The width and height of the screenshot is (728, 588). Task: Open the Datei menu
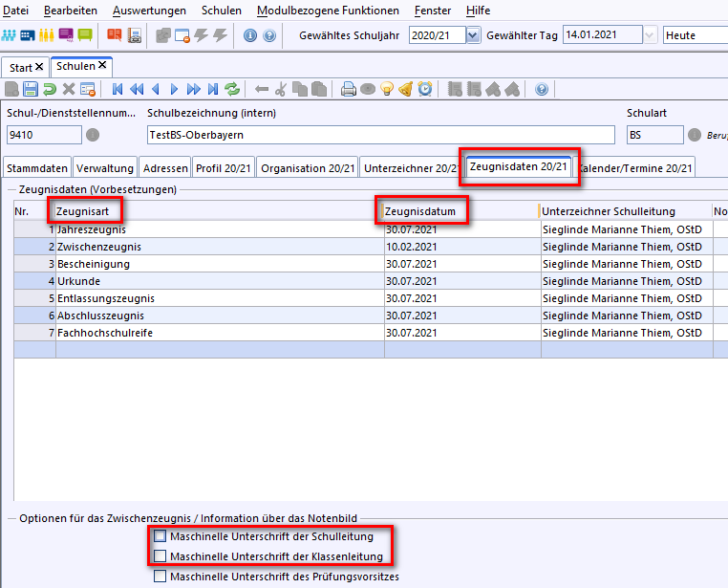pyautogui.click(x=16, y=11)
